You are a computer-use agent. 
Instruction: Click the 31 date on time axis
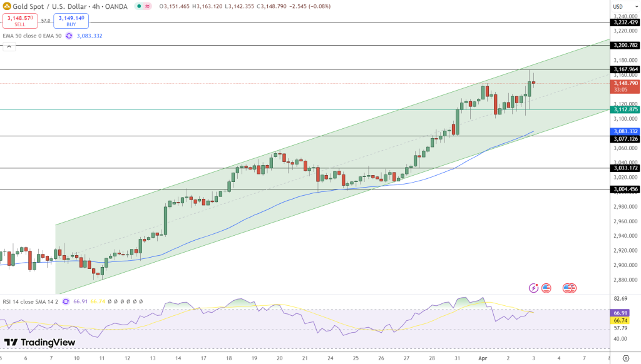click(457, 358)
